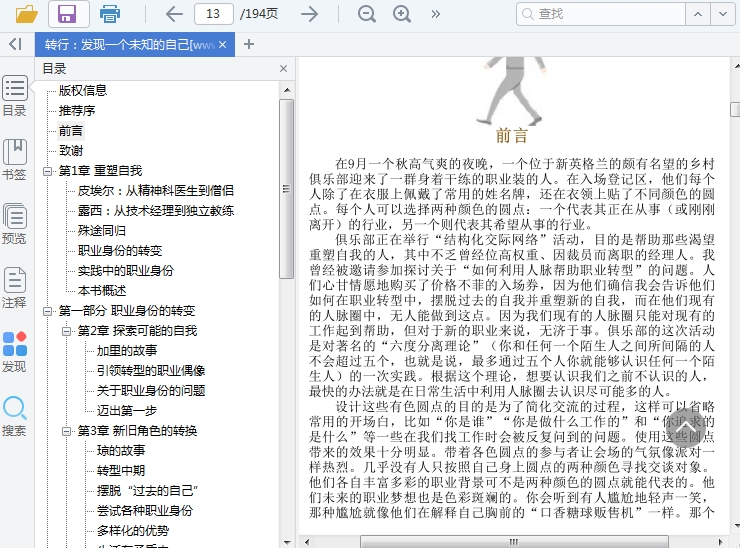Open 多样化的优势 entry
Viewport: 740px width, 548px height.
pos(133,531)
